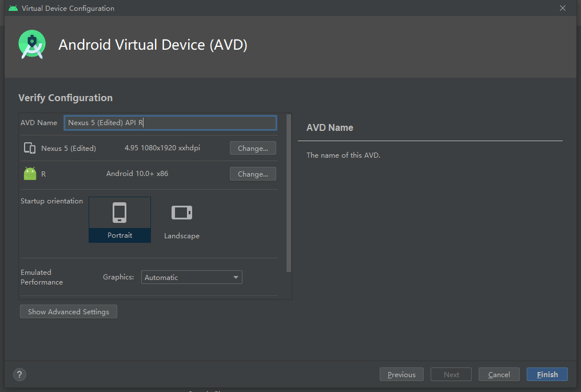Click the 'Startup orientation' label
The image size is (581, 392).
[x=51, y=201]
